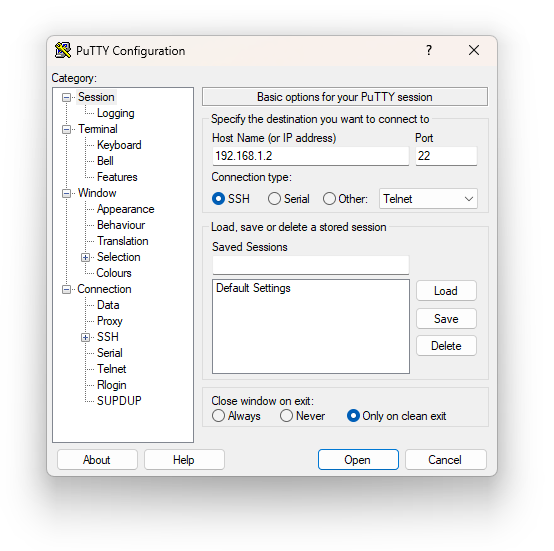The height and width of the screenshot is (551, 554).
Task: Click the About button
Action: 97,460
